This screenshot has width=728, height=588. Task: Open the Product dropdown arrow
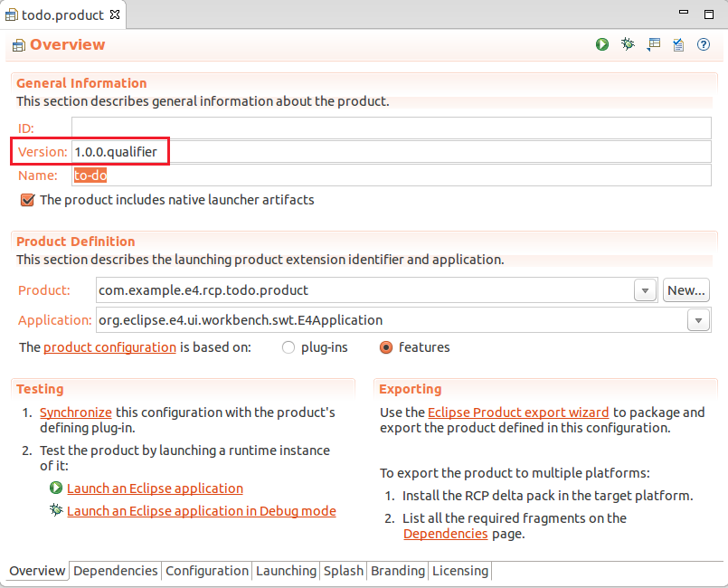pos(645,290)
